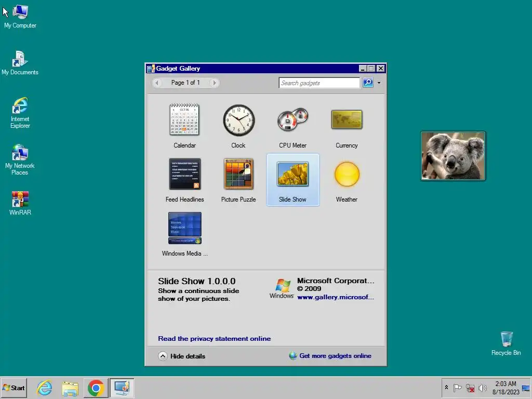Open the search options dropdown arrow
This screenshot has height=399, width=532.
[379, 83]
